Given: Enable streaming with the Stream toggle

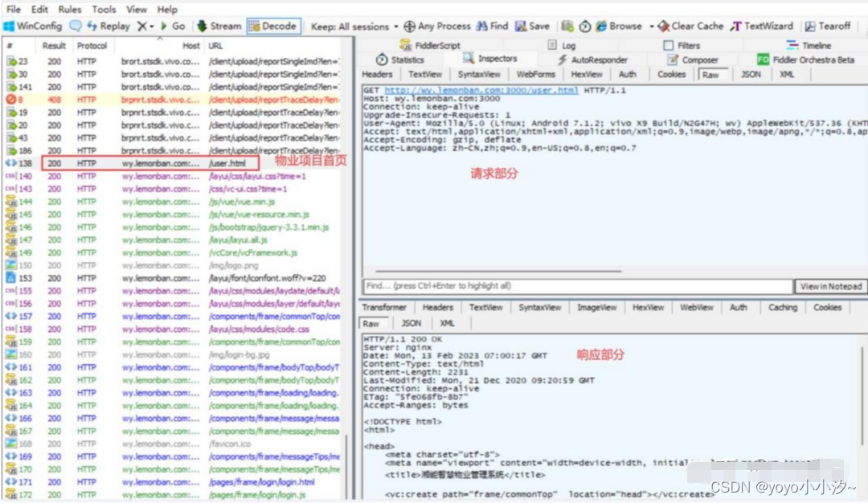Looking at the screenshot, I should [219, 26].
